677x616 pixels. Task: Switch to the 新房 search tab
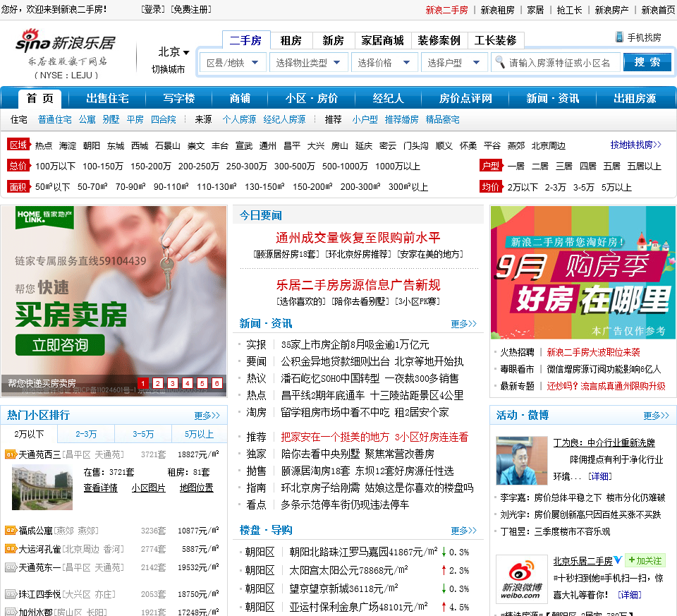334,41
